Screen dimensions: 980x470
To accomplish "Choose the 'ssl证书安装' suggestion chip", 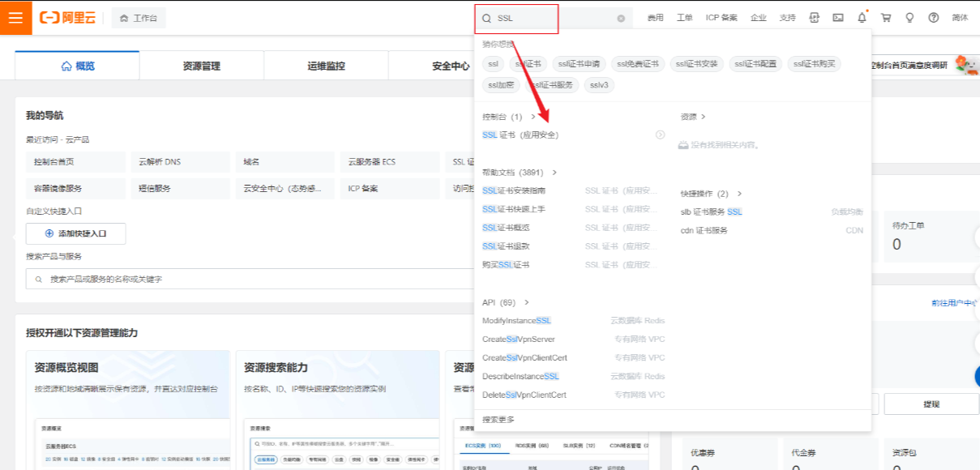I will click(696, 63).
